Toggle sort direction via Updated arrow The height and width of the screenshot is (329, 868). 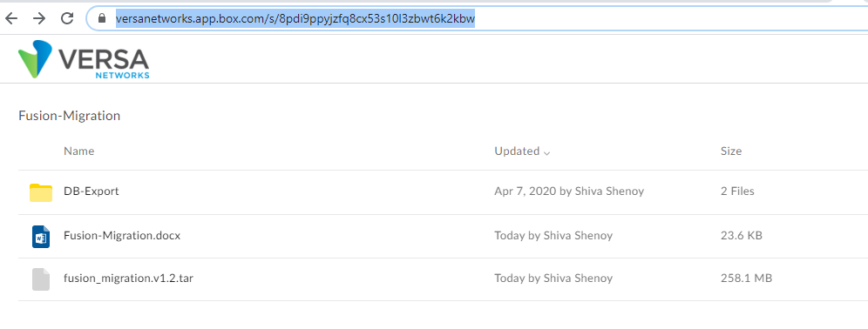(547, 152)
